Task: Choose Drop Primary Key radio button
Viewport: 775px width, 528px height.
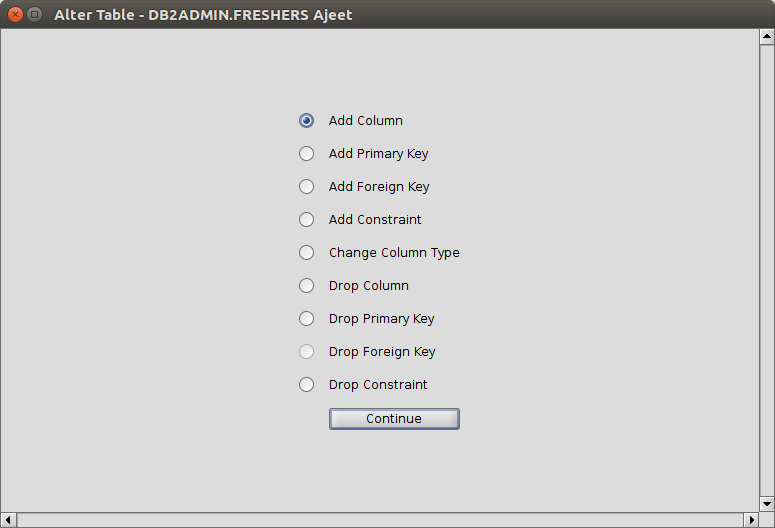Action: click(307, 318)
